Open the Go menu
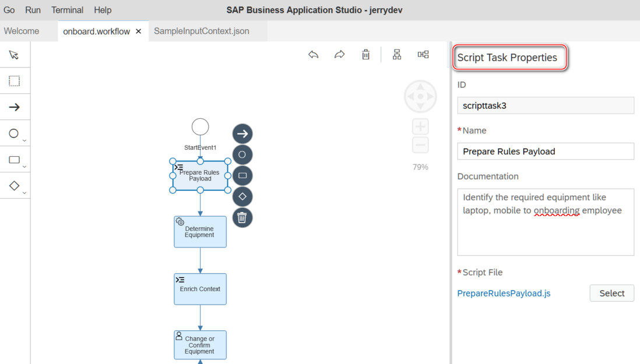The height and width of the screenshot is (364, 640). coord(9,10)
